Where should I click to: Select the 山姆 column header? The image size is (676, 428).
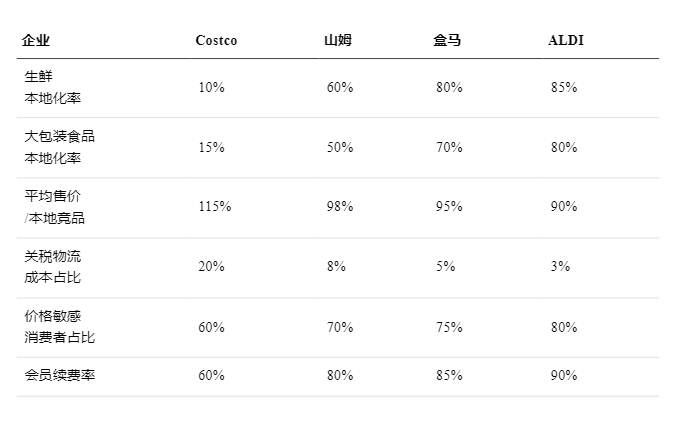click(337, 41)
